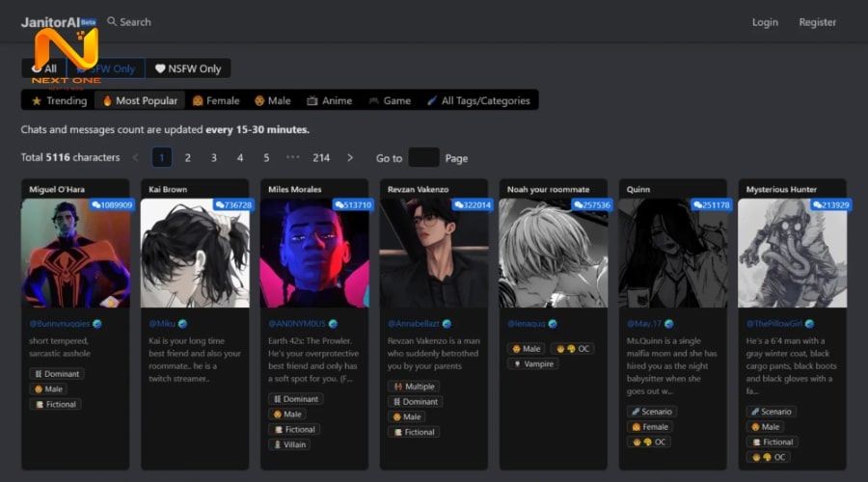
Task: Click chat count badge on Mysterious Hunter card
Action: [830, 205]
